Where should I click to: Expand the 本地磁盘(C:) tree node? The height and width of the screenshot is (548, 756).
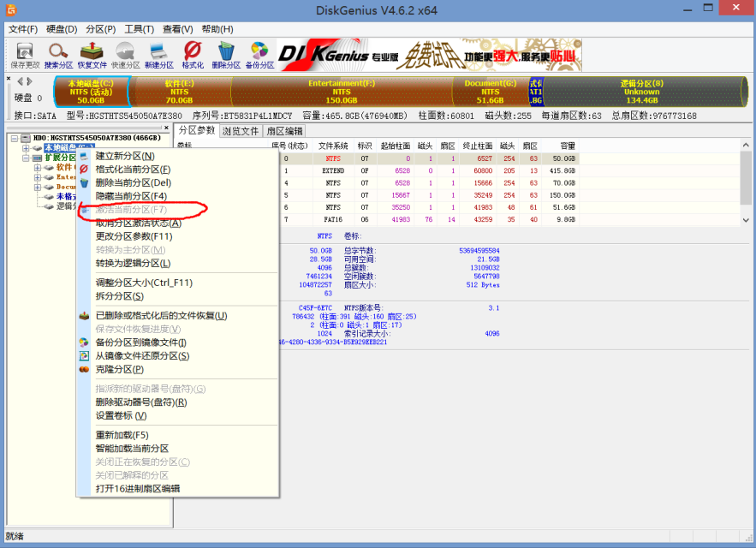[26, 148]
